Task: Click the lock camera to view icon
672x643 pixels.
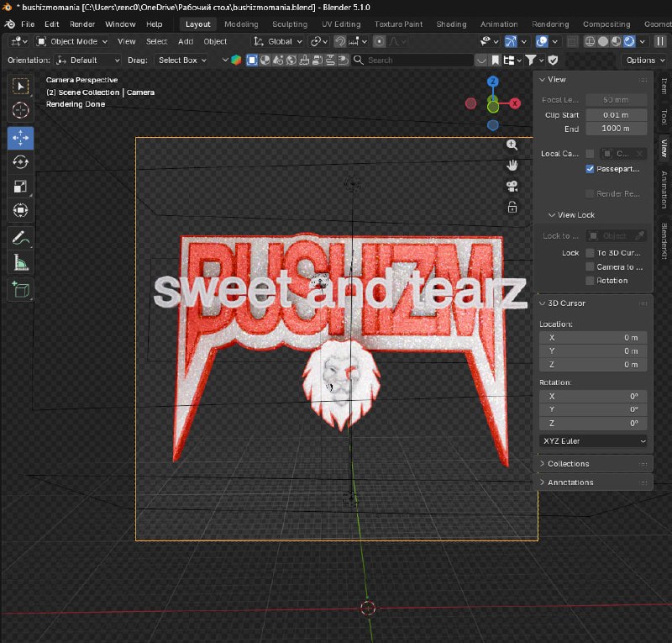Action: [x=512, y=208]
